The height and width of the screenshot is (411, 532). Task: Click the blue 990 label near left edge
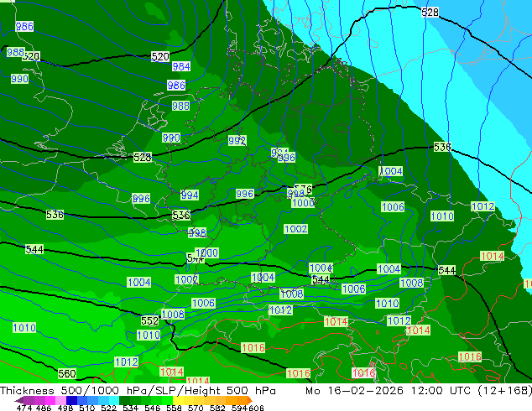pyautogui.click(x=19, y=79)
